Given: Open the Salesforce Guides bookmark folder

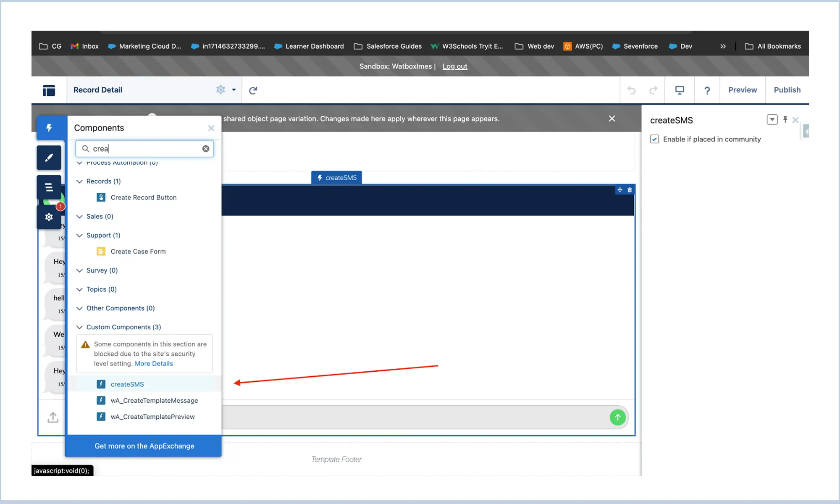Looking at the screenshot, I should (388, 46).
